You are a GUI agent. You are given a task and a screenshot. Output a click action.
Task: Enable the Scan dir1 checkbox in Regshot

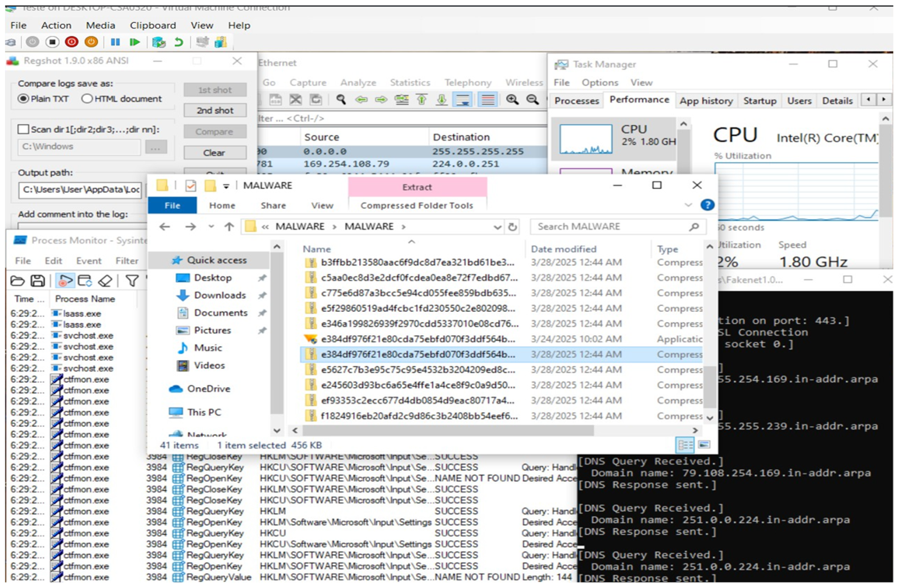[23, 130]
